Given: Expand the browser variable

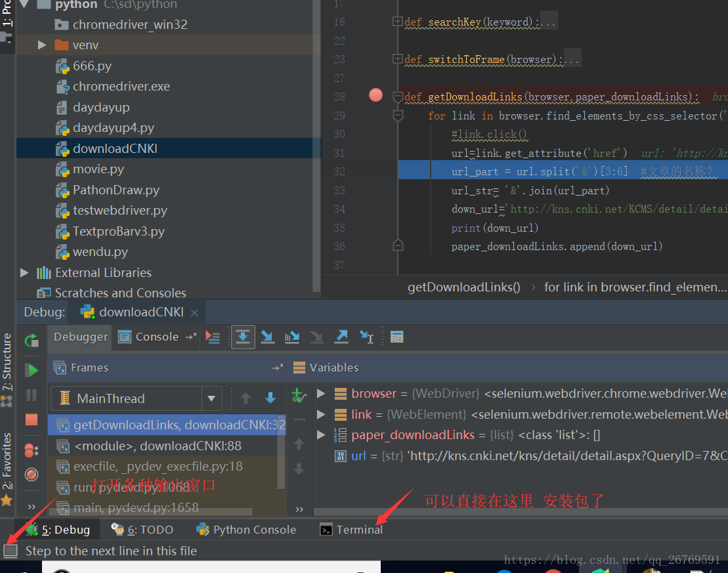Looking at the screenshot, I should (x=321, y=394).
